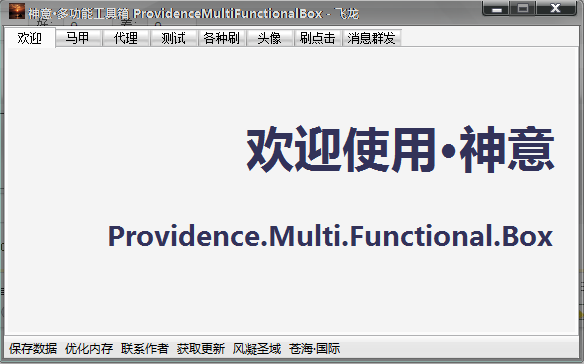Open 联系作者 contact link
The height and width of the screenshot is (364, 584).
(145, 349)
